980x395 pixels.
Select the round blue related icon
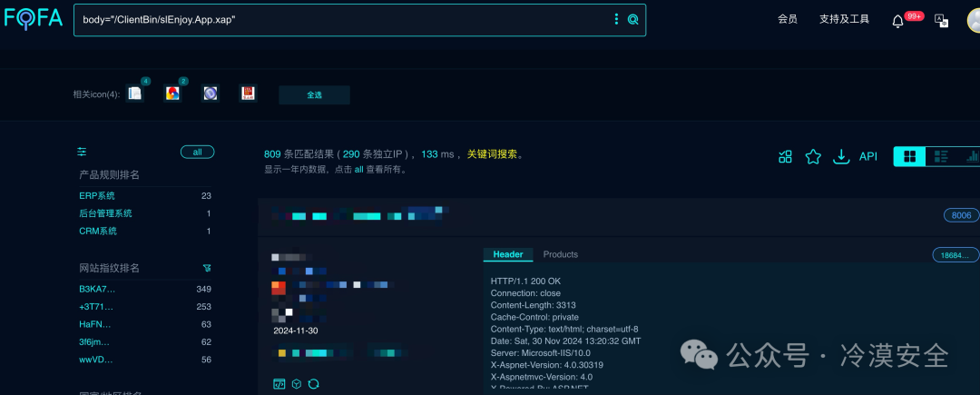[211, 94]
